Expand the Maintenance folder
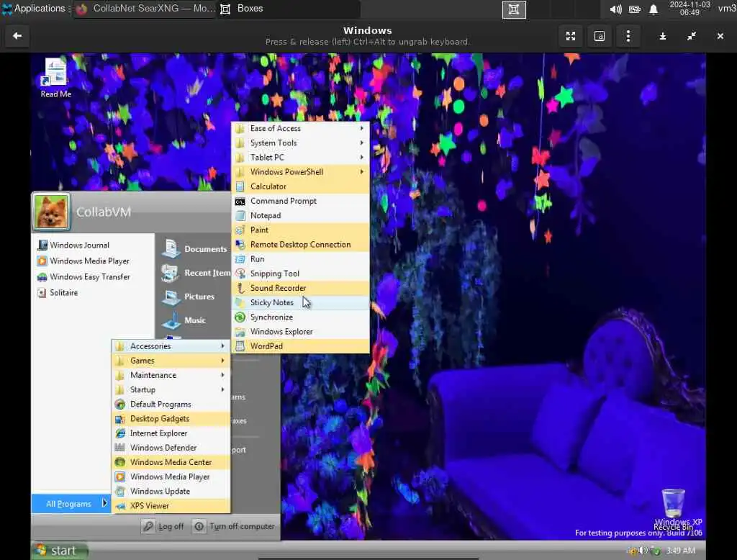This screenshot has height=560, width=737. [171, 375]
